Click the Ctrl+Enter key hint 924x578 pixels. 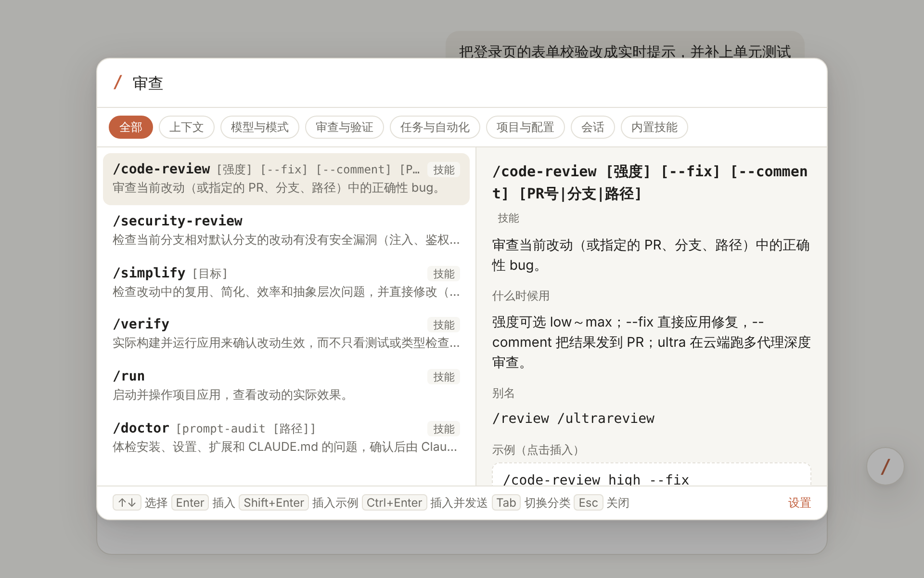point(394,503)
